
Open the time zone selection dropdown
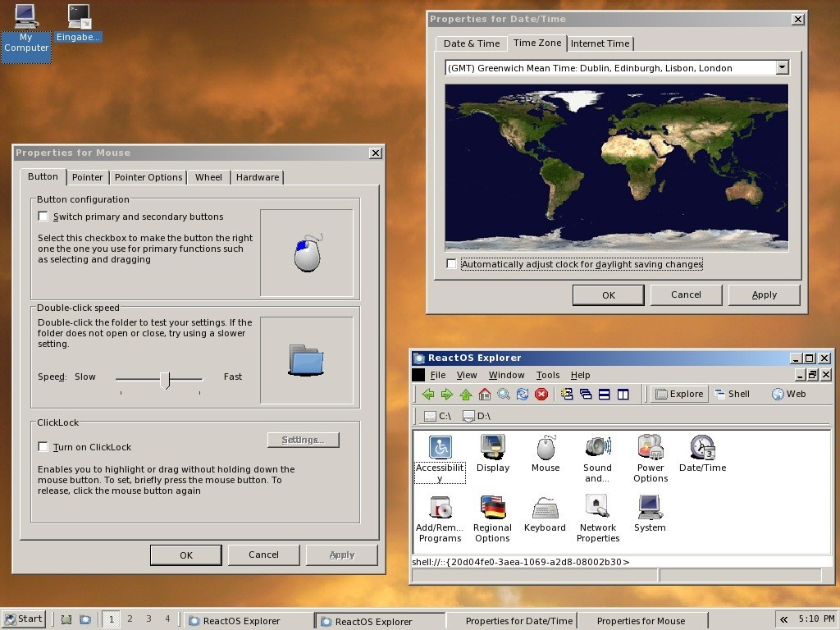tap(780, 67)
